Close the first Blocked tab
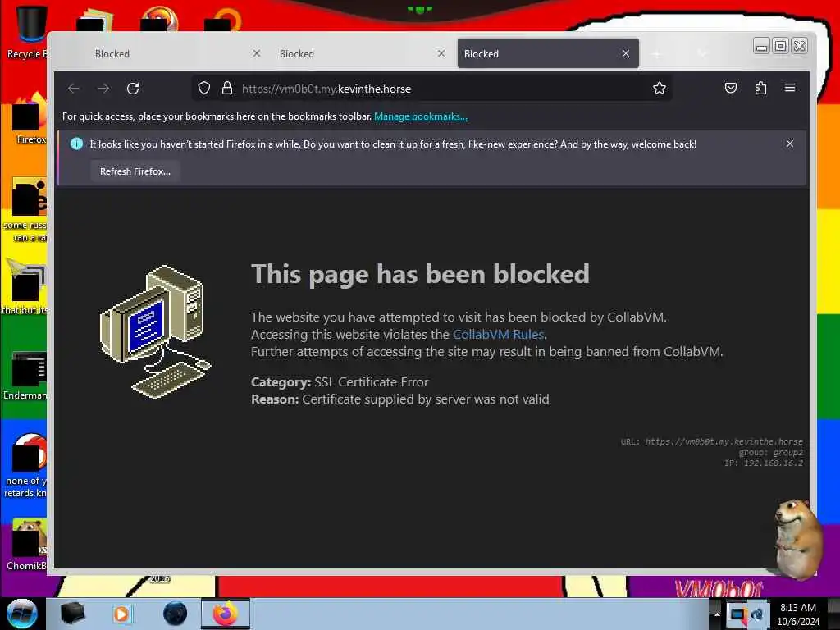Screen dimensions: 840x630 click(x=257, y=53)
